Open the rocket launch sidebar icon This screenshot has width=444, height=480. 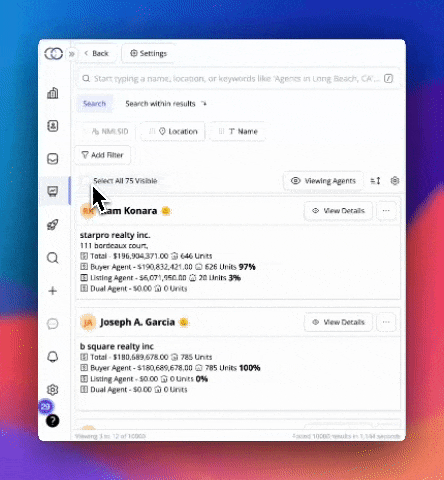tap(53, 225)
